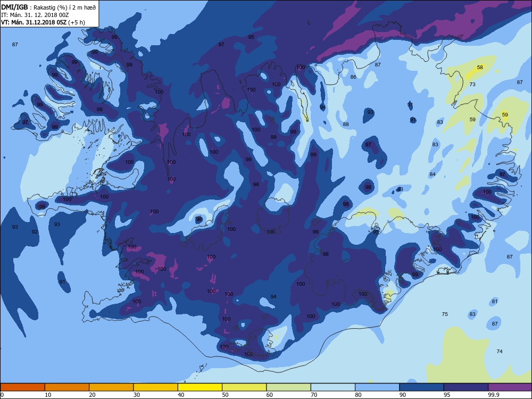Image resolution: width=532 pixels, height=399 pixels.
Task: Click the 20–30 light orange legend swatch
Action: (x=111, y=387)
